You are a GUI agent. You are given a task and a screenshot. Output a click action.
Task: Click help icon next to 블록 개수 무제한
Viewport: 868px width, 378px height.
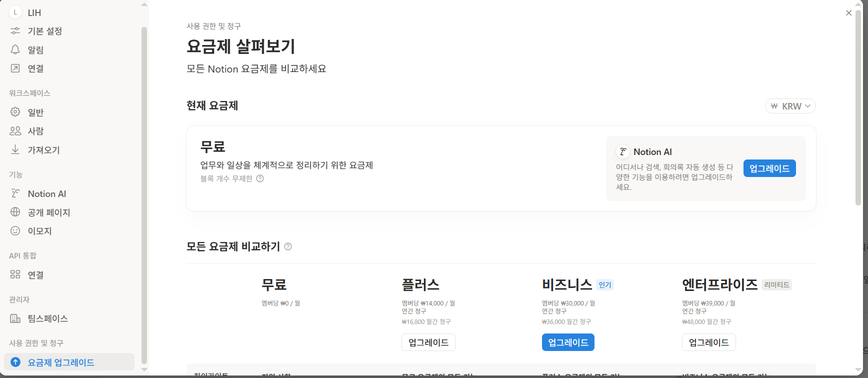(x=260, y=179)
